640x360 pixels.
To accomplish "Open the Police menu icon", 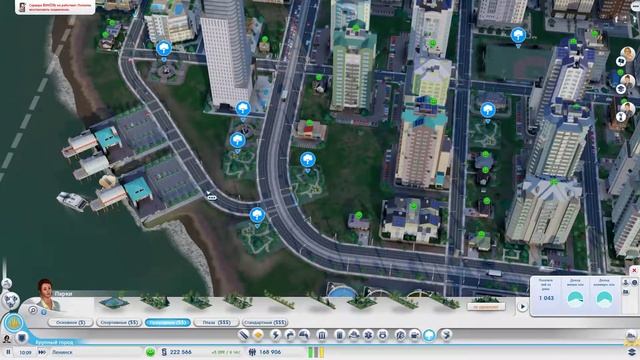I will coord(383,335).
